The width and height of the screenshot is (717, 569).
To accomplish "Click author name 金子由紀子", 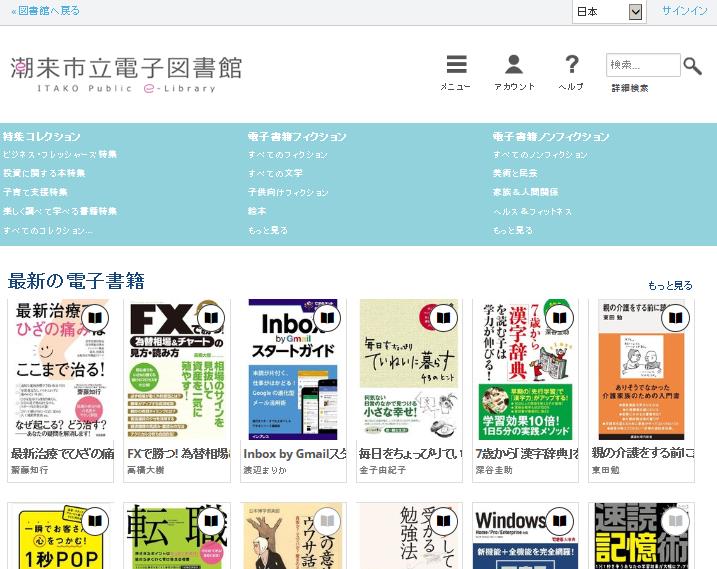I will pyautogui.click(x=383, y=470).
